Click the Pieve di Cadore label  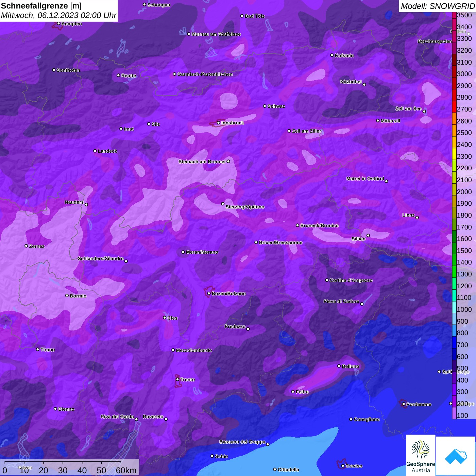[341, 301]
